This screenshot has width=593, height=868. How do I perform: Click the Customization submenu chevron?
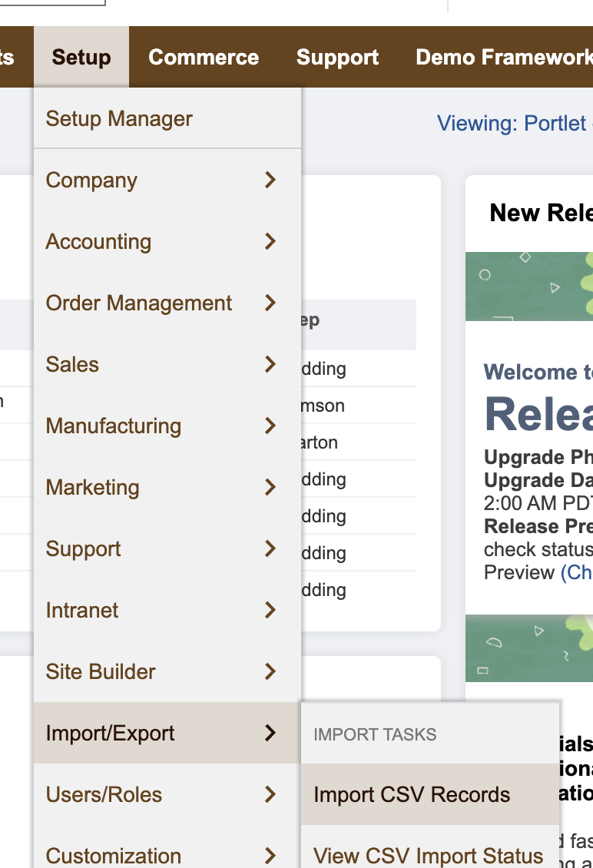(x=270, y=854)
